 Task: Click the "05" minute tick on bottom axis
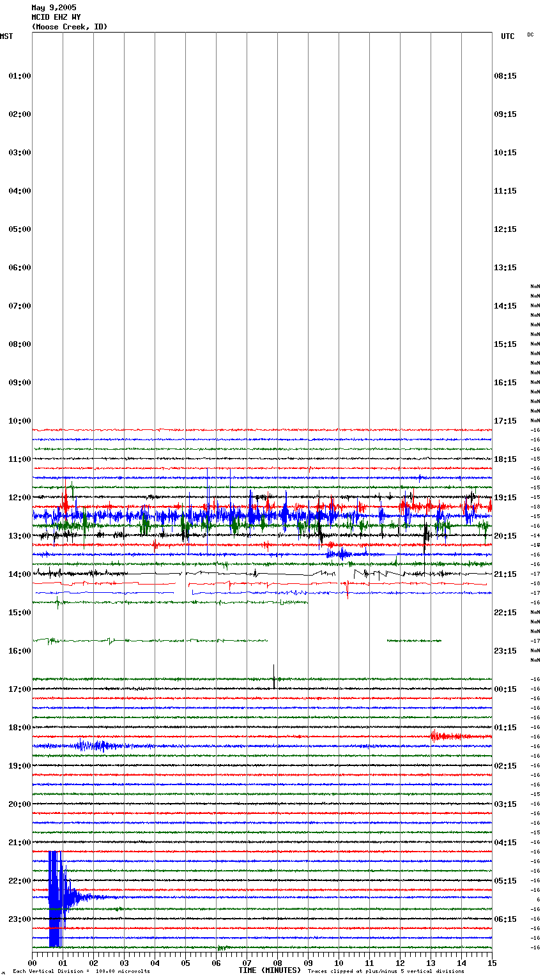tap(185, 963)
